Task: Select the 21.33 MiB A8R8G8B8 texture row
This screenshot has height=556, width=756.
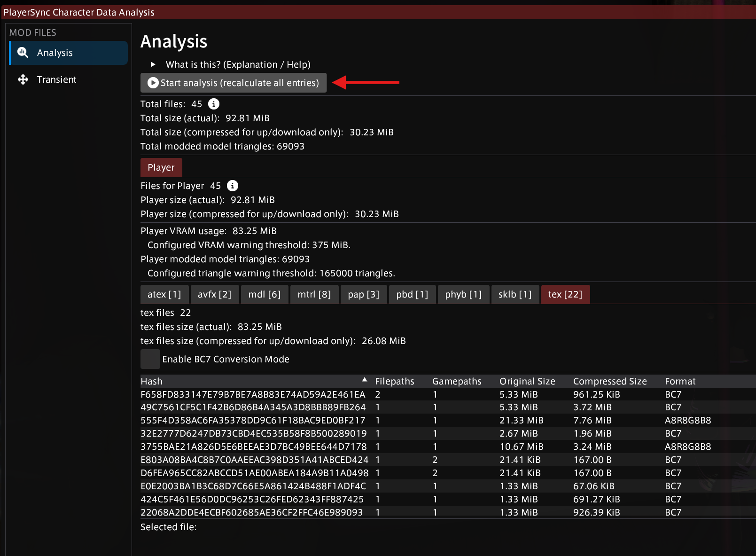Action: coord(253,420)
